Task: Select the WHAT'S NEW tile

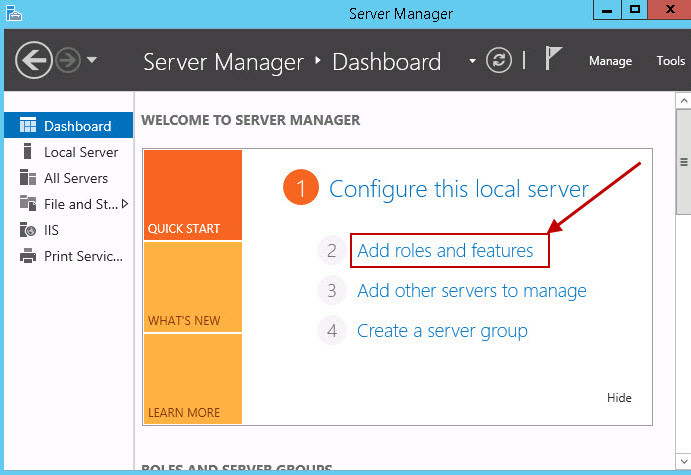Action: coord(192,288)
